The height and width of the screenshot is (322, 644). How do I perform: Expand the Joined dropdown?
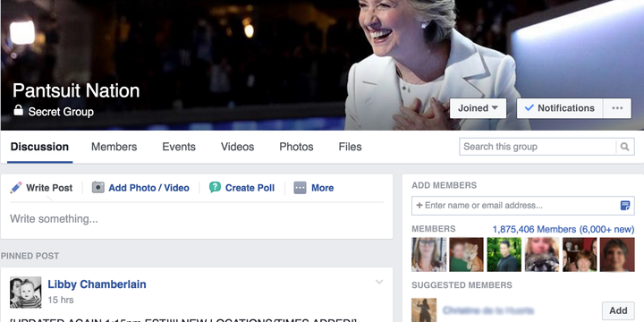coord(478,108)
